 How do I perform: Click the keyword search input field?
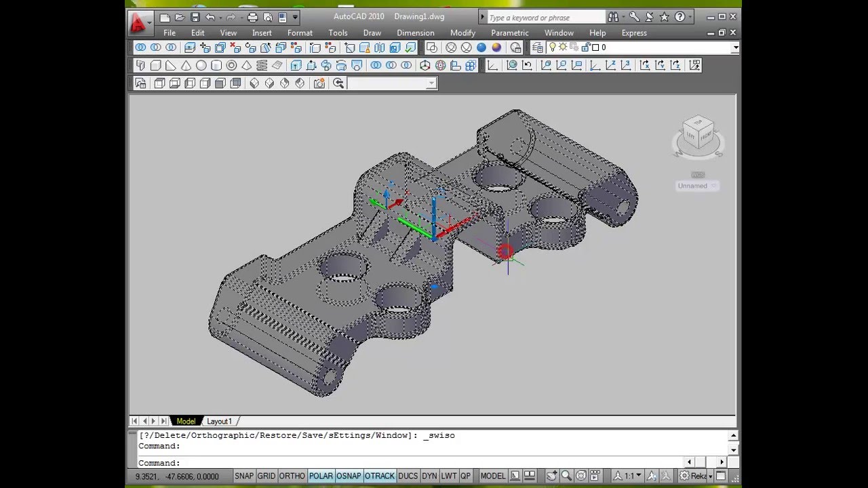pos(545,18)
